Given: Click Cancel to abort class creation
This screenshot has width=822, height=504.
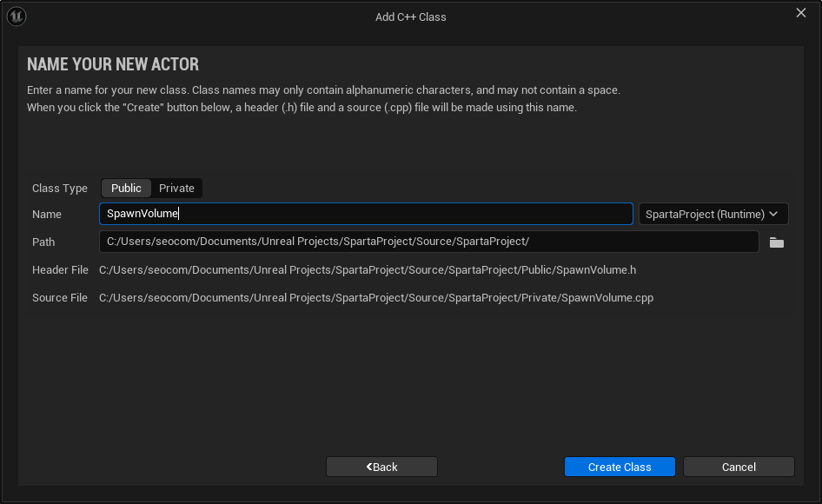Looking at the screenshot, I should (x=739, y=467).
